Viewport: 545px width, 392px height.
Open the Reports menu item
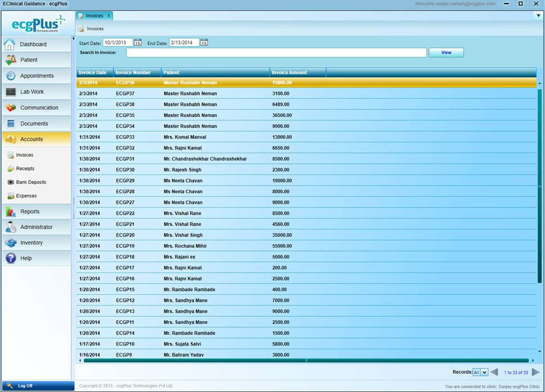click(30, 211)
